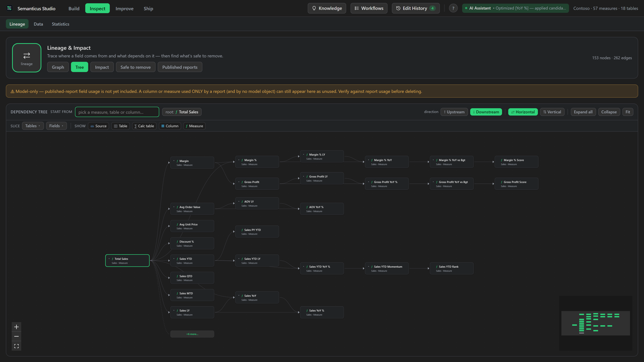The height and width of the screenshot is (362, 644).
Task: Open the Tables slice dropdown
Action: click(x=33, y=126)
